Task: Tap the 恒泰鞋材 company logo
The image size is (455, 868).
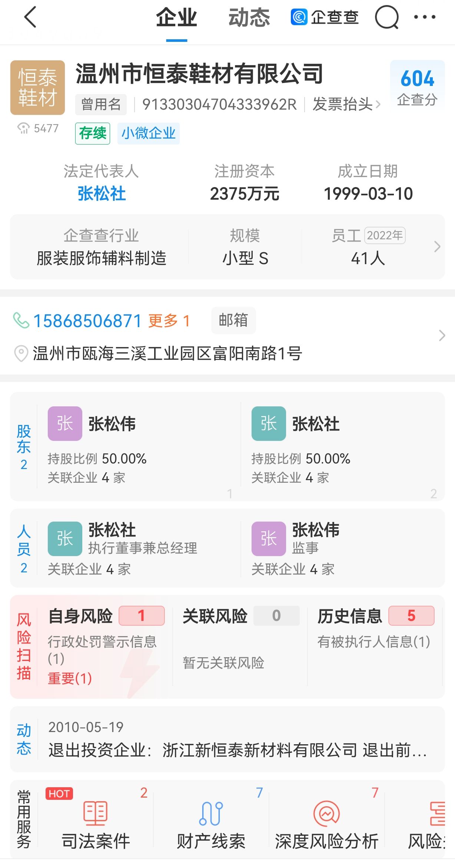Action: point(37,87)
